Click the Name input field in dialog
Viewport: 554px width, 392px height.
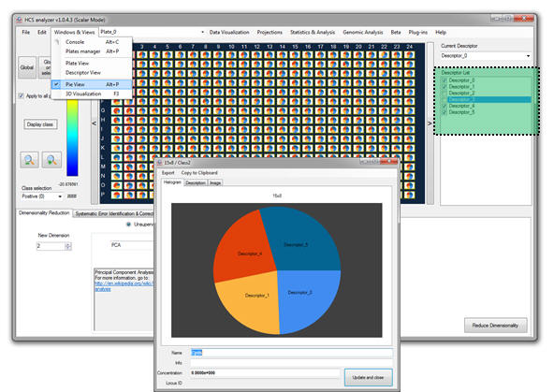coord(291,353)
